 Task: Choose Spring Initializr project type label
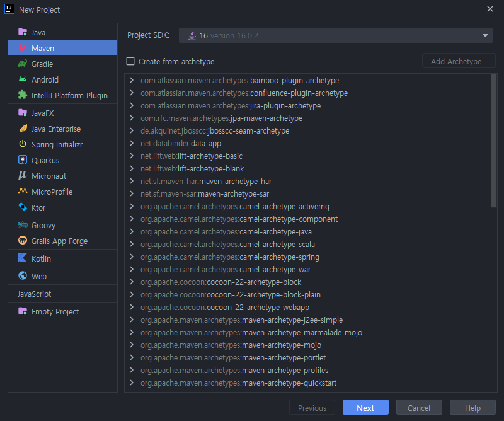(57, 145)
